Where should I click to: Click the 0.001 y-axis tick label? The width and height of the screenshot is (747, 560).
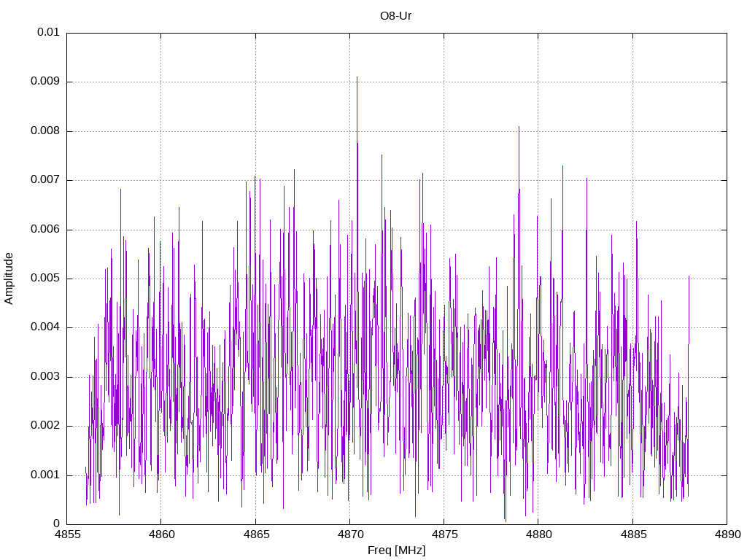[44, 475]
